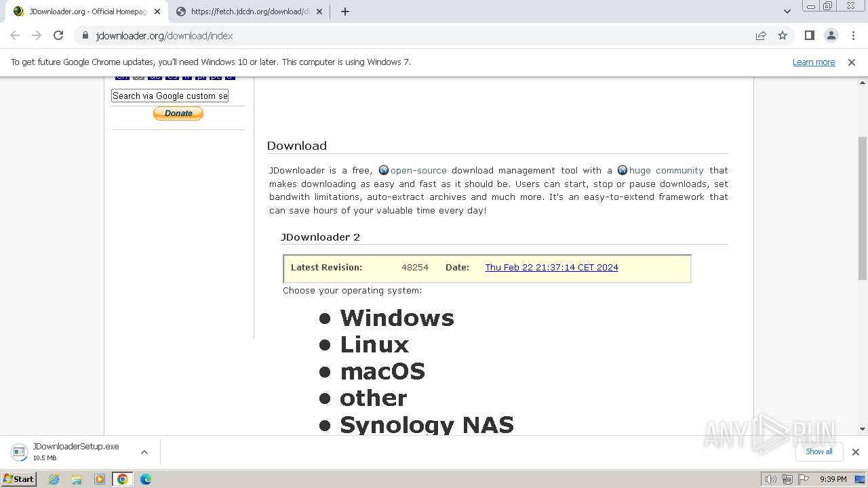Bookmark this page with the star
The image size is (868, 488).
pyautogui.click(x=783, y=36)
